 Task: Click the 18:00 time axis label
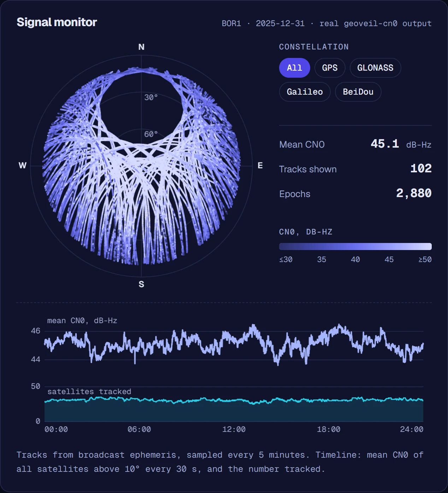click(x=329, y=429)
